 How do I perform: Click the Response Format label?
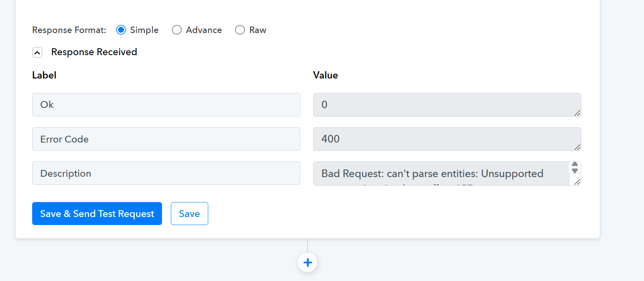click(x=69, y=30)
